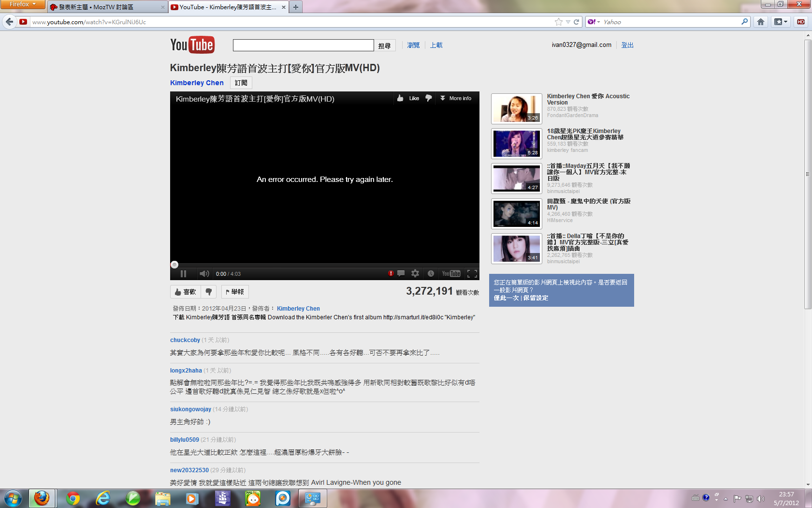The width and height of the screenshot is (812, 508).
Task: Bookmark this page with the star icon
Action: pyautogui.click(x=559, y=22)
